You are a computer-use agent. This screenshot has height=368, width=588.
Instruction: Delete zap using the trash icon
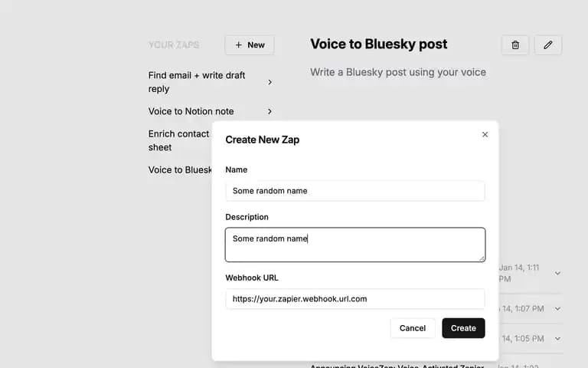(514, 45)
